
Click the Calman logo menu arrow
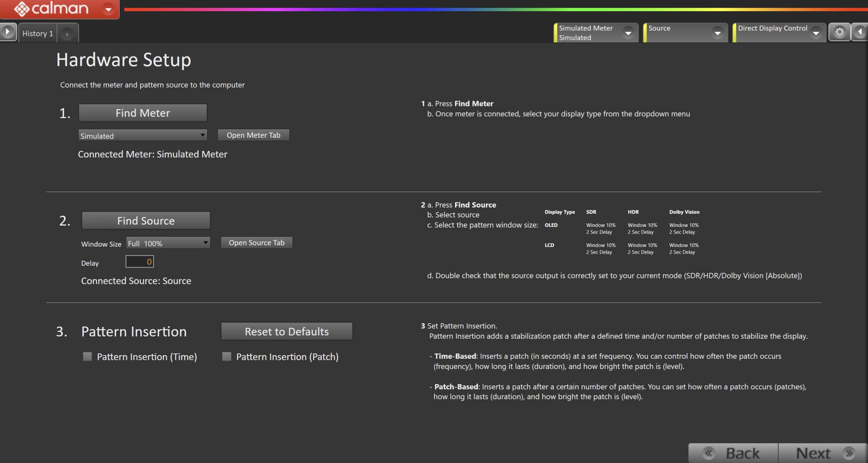click(x=108, y=9)
